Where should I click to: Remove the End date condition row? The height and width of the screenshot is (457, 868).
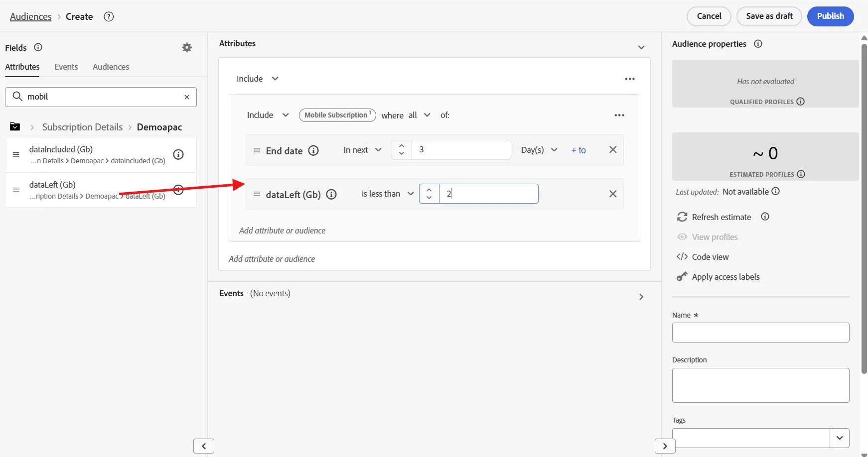pos(613,150)
